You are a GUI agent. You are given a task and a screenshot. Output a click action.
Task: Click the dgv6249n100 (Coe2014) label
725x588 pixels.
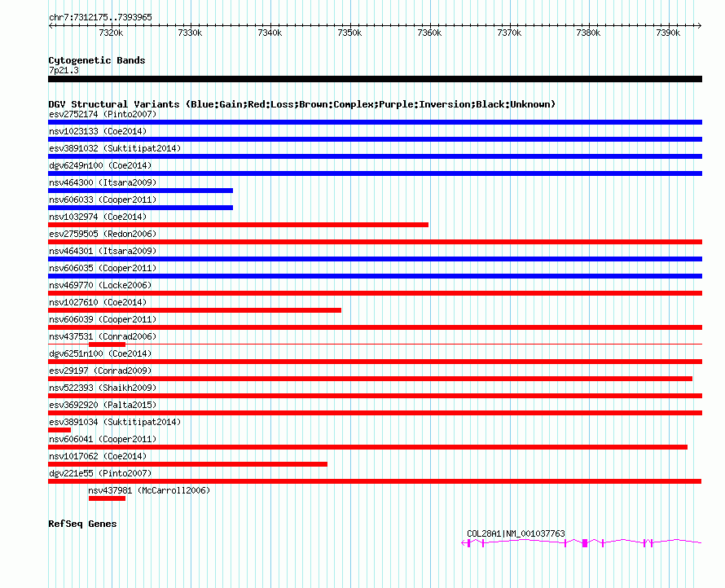(x=100, y=165)
